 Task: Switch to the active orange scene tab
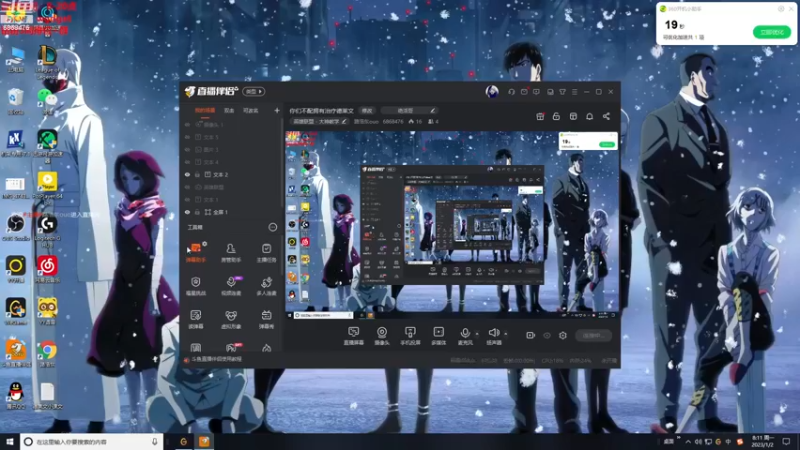pyautogui.click(x=205, y=110)
